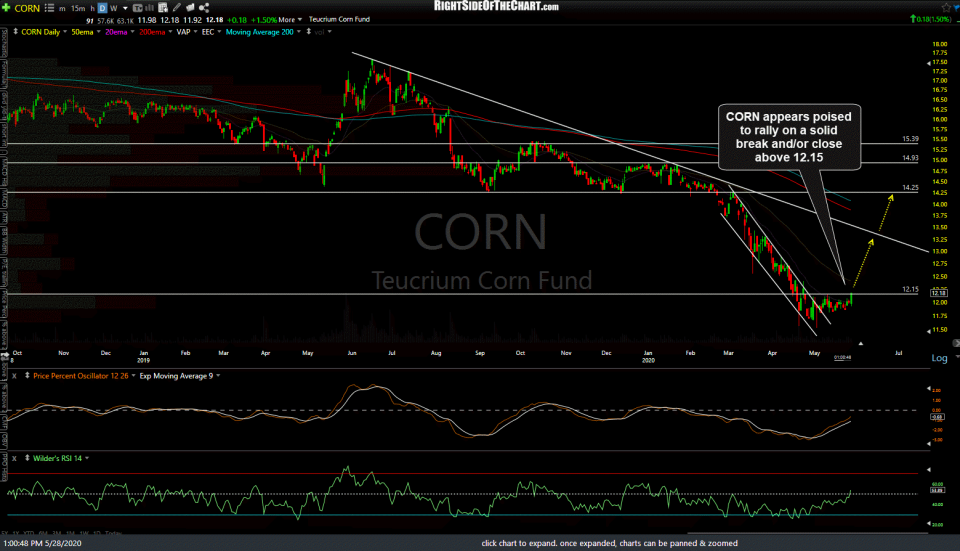Click the green plus add-symbol icon
The height and width of the screenshot is (551, 960).
6,7
